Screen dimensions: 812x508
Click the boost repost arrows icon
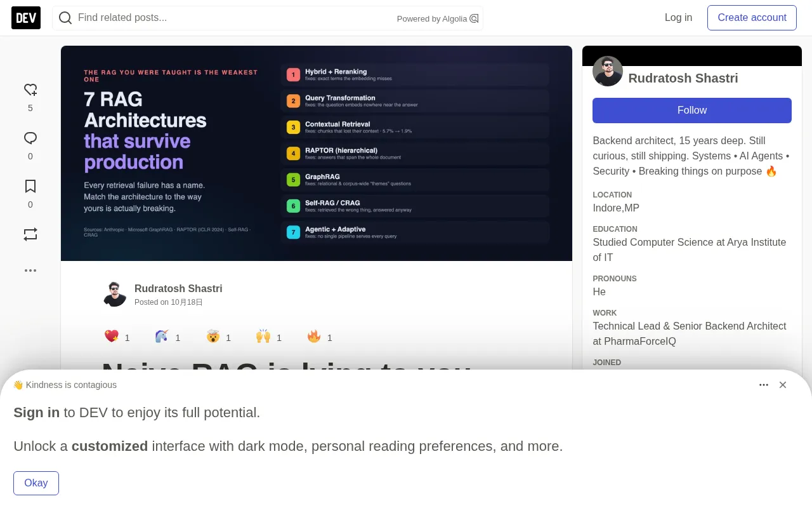(x=30, y=234)
